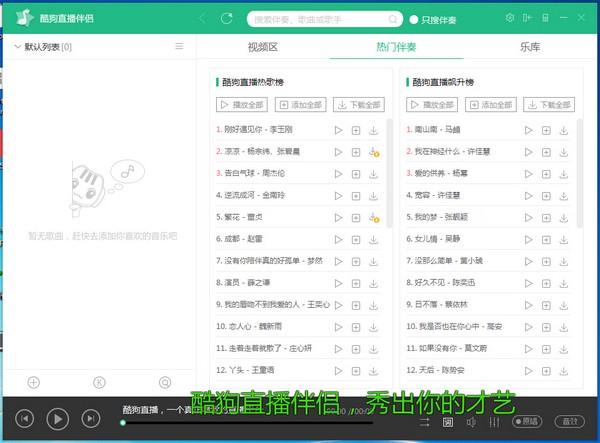Skip to previous track
This screenshot has width=600, height=443.
(x=24, y=419)
